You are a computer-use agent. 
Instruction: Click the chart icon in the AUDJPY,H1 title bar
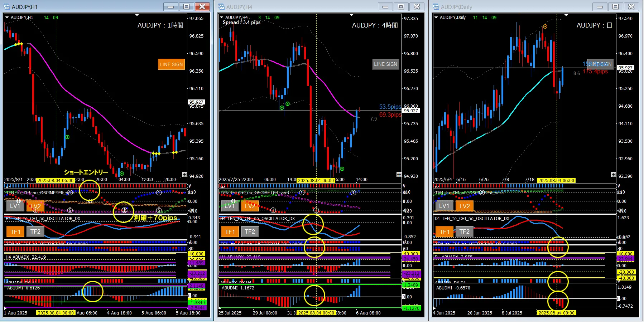6,7
